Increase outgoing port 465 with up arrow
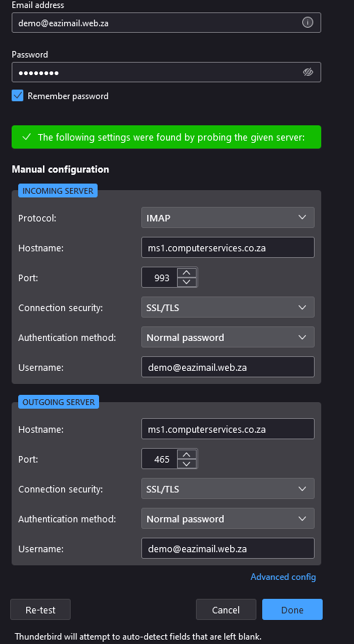 tap(187, 454)
